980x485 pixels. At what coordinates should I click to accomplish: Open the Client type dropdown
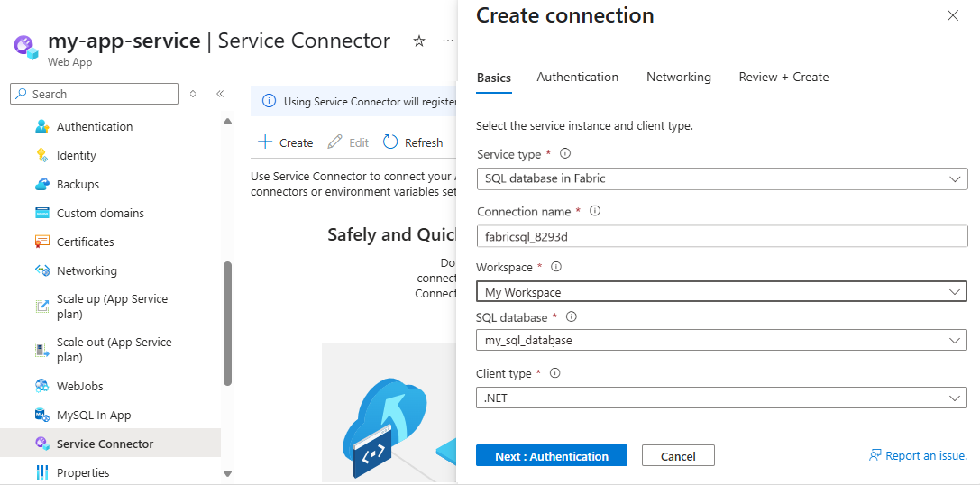click(x=721, y=398)
